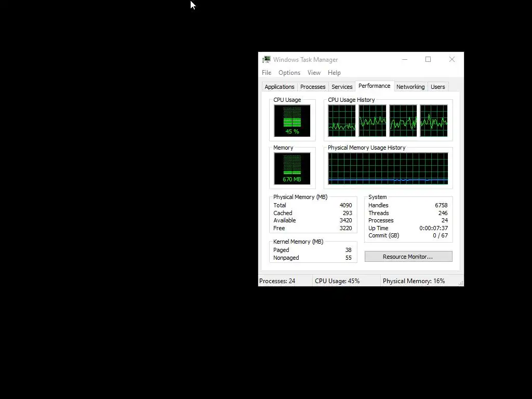Switch to the Processes tab
Image resolution: width=532 pixels, height=399 pixels.
point(312,87)
